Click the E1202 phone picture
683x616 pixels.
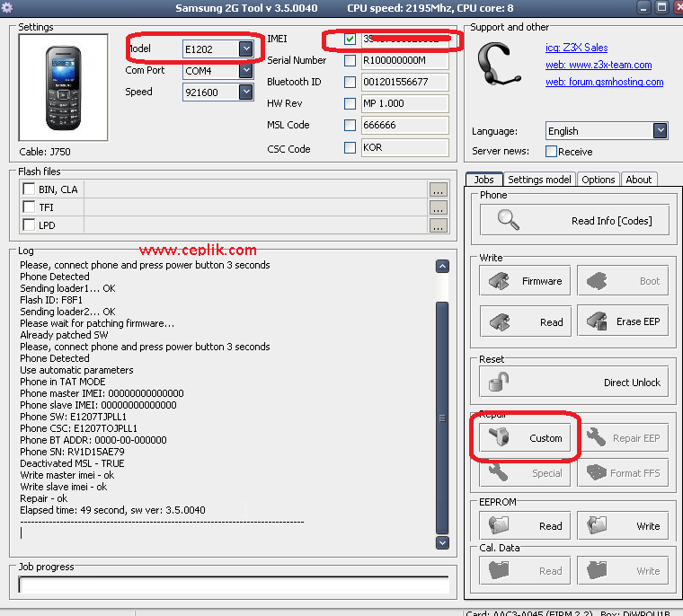click(64, 87)
